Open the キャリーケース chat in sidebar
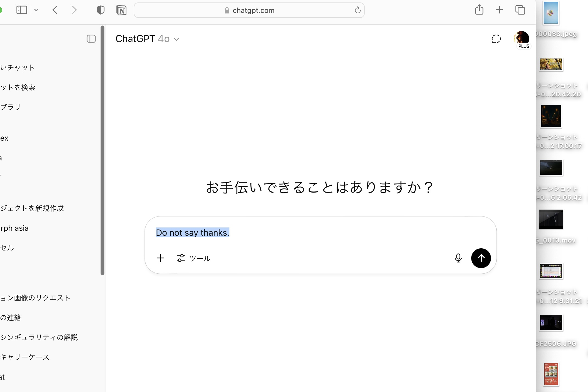 point(25,357)
